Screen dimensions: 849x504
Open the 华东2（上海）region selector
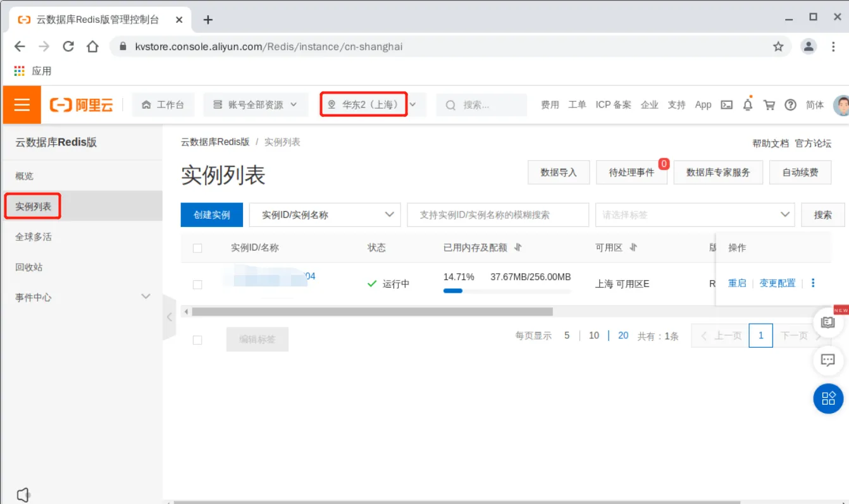371,105
